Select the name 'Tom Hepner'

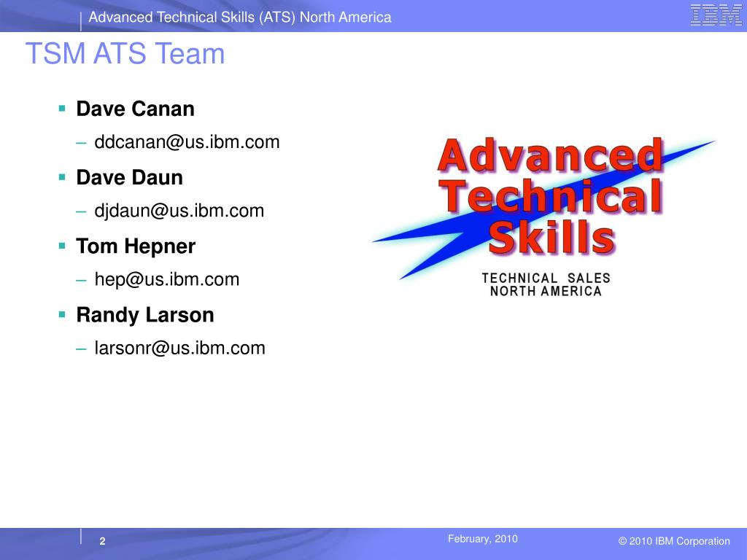tap(136, 246)
